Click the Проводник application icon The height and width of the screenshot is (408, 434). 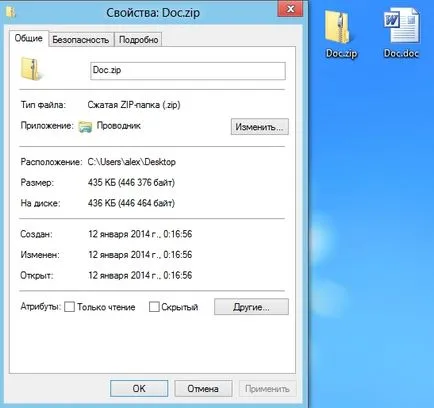85,127
